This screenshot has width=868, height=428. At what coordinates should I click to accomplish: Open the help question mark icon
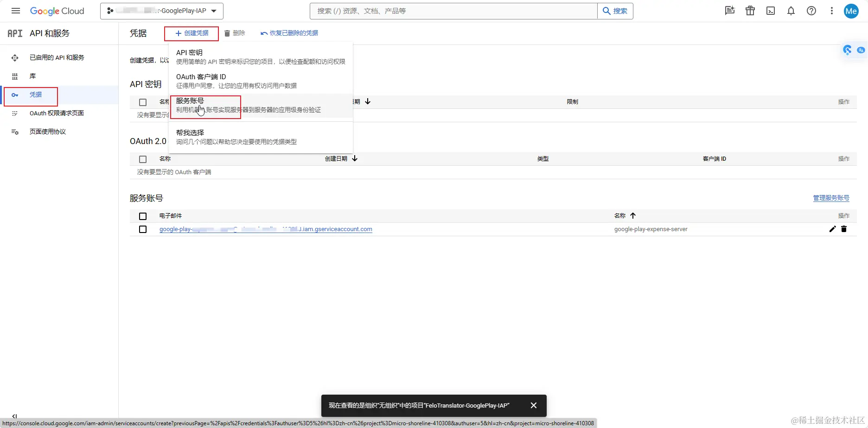tap(811, 11)
